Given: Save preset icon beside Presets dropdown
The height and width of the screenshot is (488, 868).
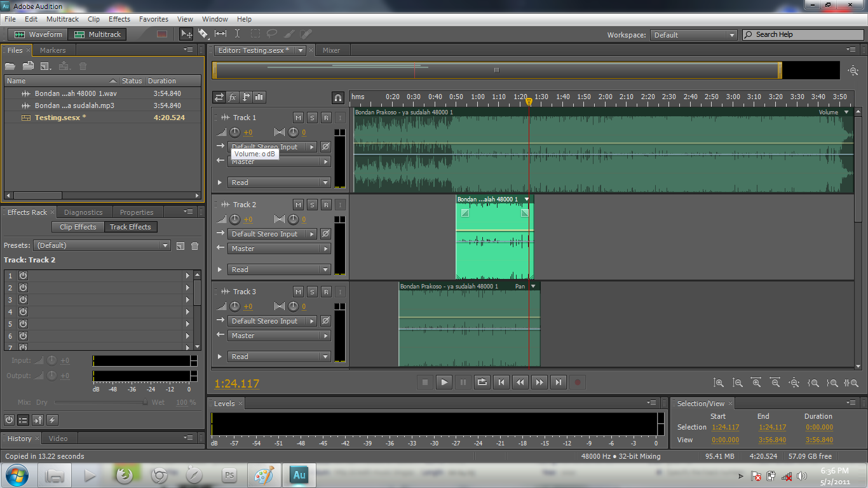Looking at the screenshot, I should (180, 246).
